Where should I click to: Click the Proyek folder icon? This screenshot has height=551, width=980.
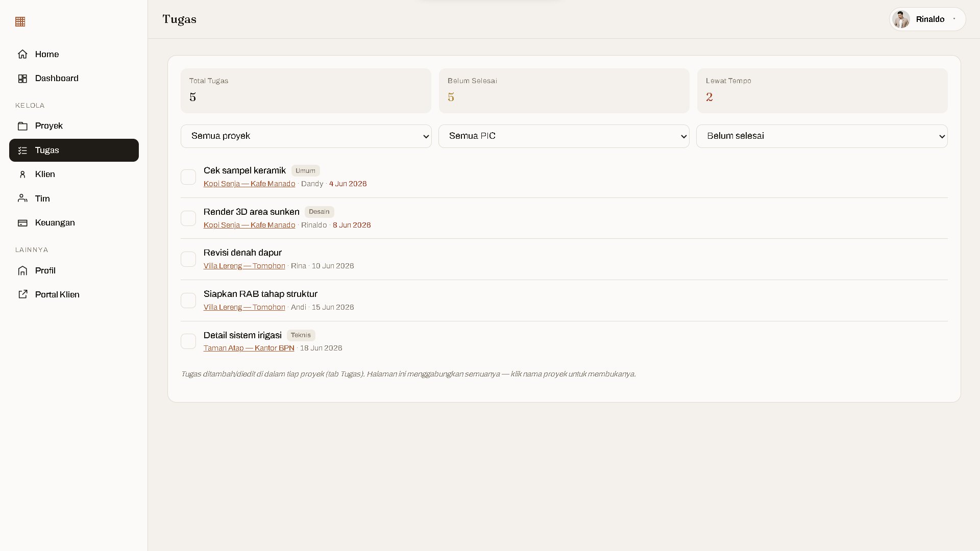tap(22, 126)
